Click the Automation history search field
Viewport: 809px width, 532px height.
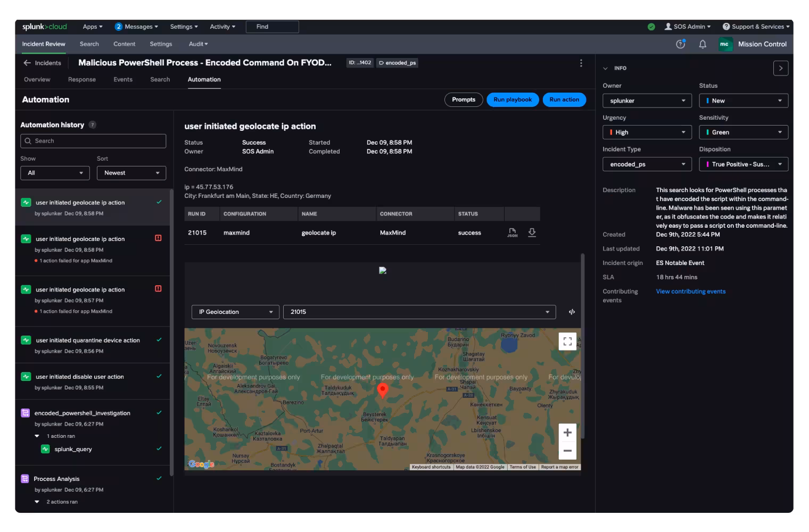93,141
